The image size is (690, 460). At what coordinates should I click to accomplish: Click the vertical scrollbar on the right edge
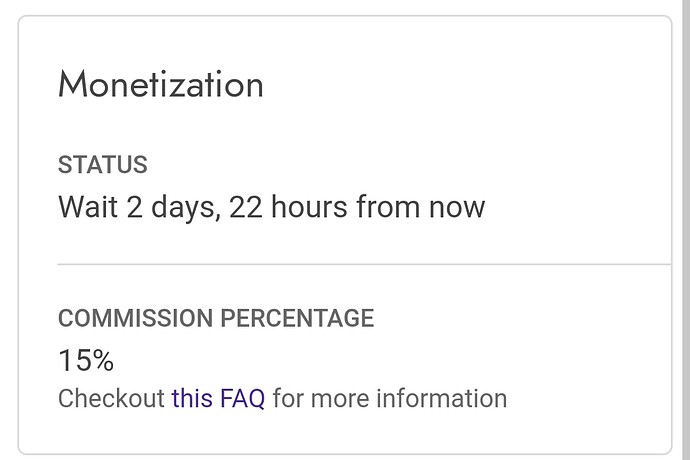point(686,230)
